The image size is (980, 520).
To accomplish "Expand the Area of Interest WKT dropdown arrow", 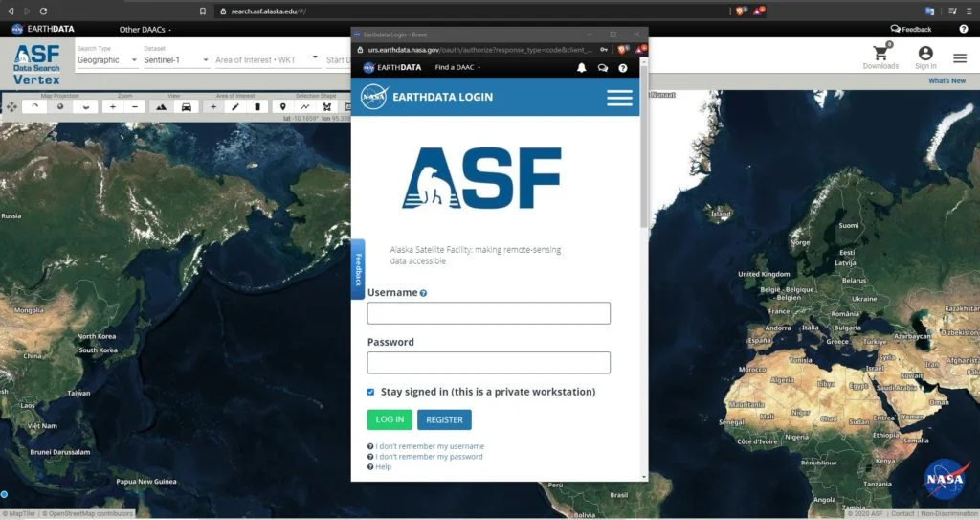I will click(x=315, y=57).
